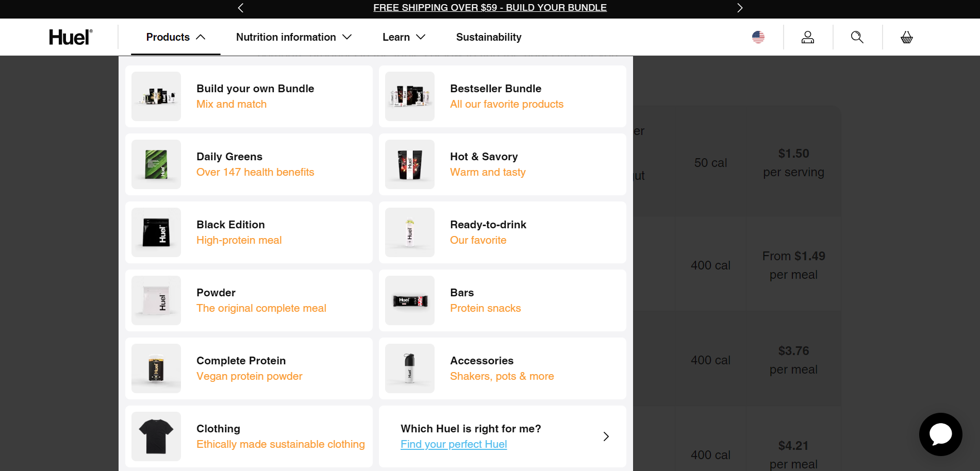Open the account profile icon
This screenshot has width=980, height=471.
point(808,37)
